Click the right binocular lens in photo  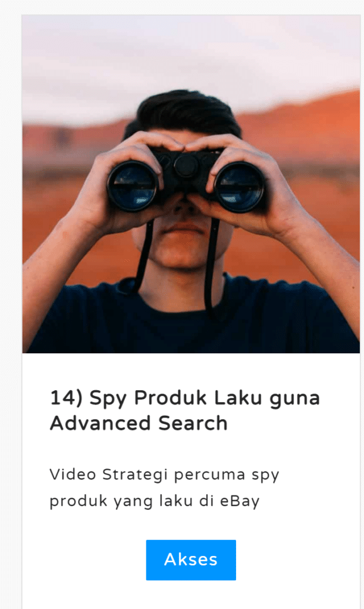click(240, 187)
